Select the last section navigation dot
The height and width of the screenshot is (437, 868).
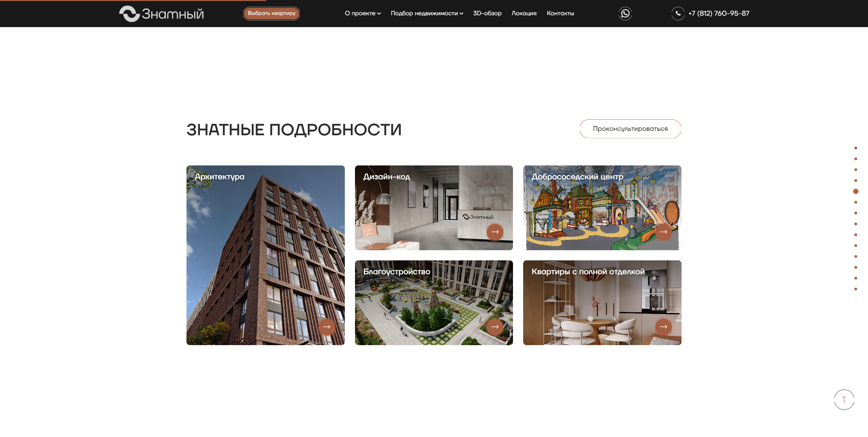856,289
